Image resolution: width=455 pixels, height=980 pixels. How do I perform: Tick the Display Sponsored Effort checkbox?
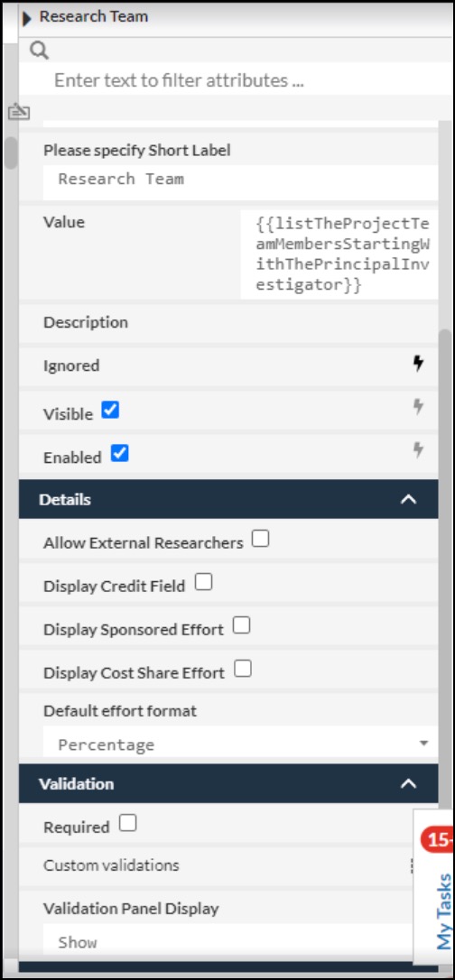241,625
